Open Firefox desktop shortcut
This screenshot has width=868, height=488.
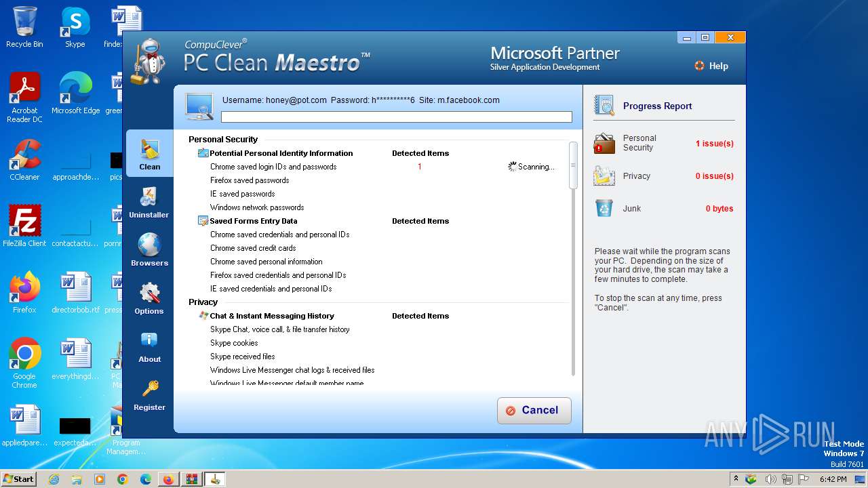pyautogui.click(x=24, y=293)
